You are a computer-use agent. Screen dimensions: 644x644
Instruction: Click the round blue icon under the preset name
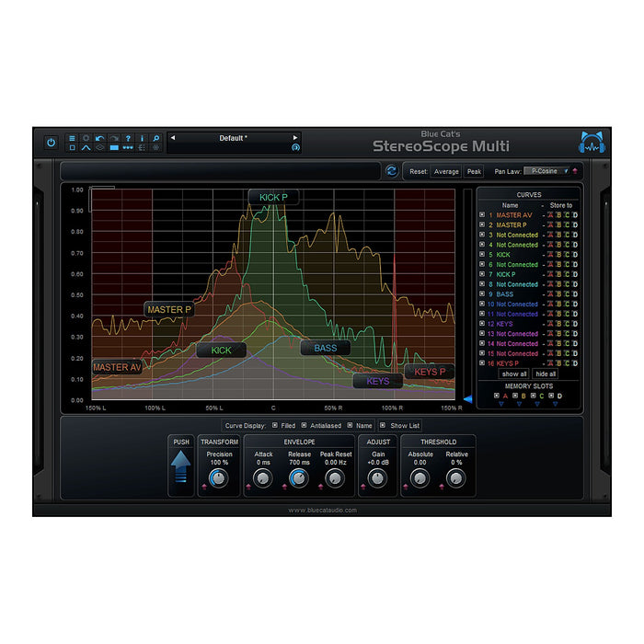(295, 147)
